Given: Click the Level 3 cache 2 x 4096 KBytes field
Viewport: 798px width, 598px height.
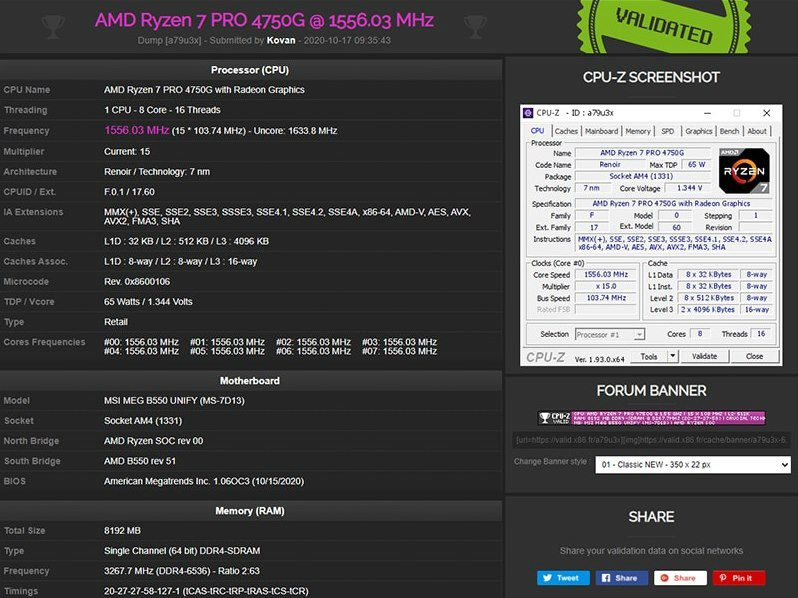Looking at the screenshot, I should [x=708, y=309].
